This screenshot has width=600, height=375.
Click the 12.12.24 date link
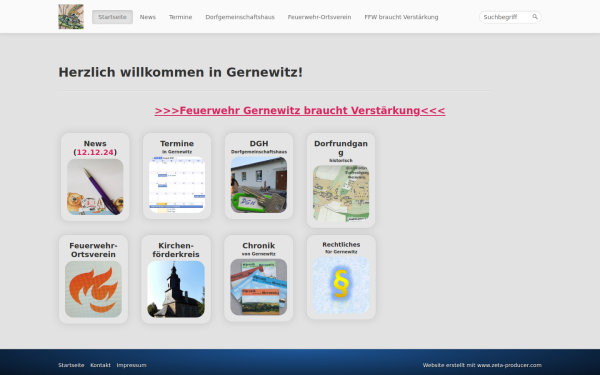95,152
